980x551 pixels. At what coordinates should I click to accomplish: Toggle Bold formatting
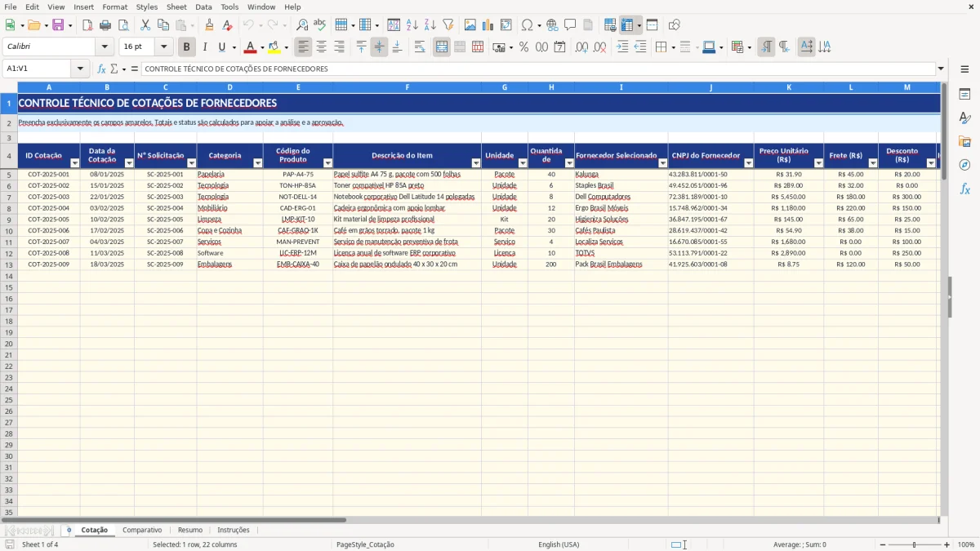187,47
